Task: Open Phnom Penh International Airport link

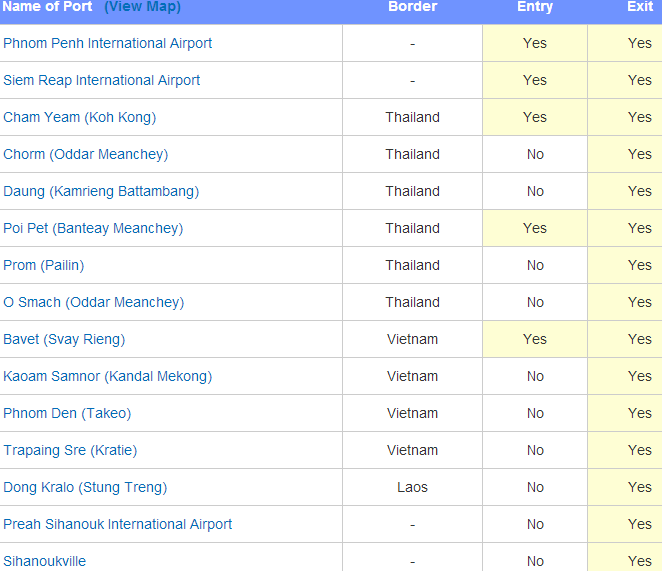Action: point(107,44)
